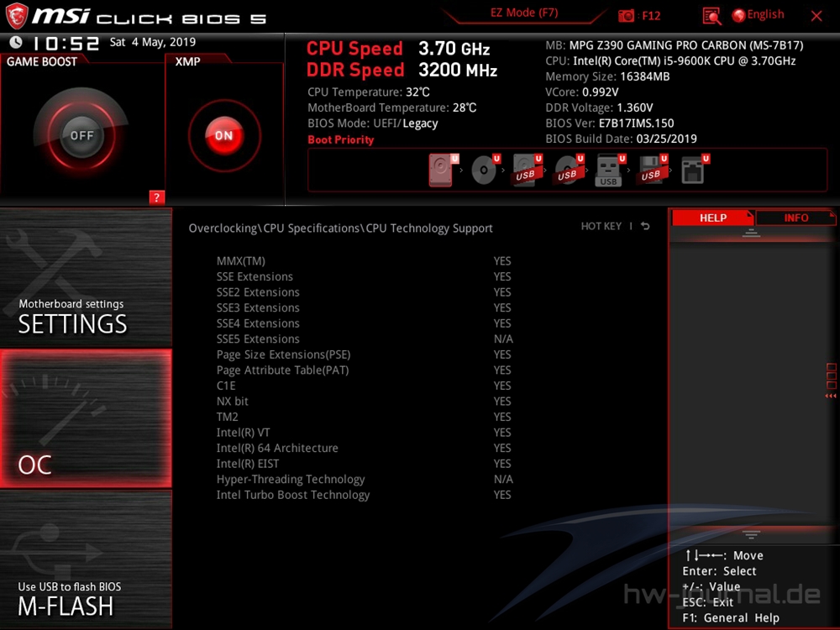The height and width of the screenshot is (630, 840).
Task: Select the network boot device icon
Action: [x=695, y=170]
